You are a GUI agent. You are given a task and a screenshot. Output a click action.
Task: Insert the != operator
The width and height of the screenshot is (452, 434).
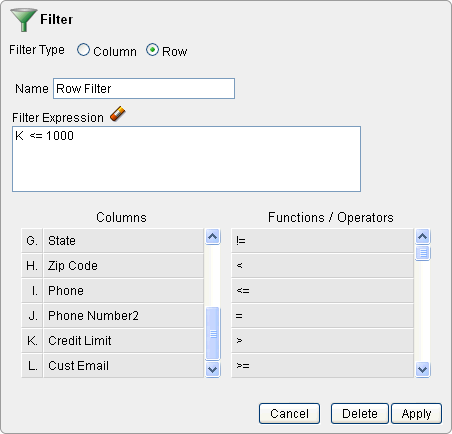(x=322, y=241)
